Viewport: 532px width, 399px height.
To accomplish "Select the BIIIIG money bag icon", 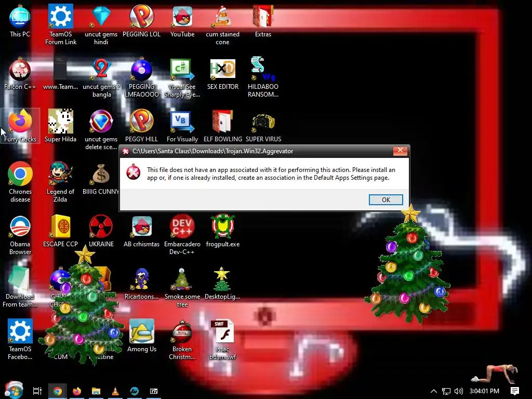I will coord(101,179).
